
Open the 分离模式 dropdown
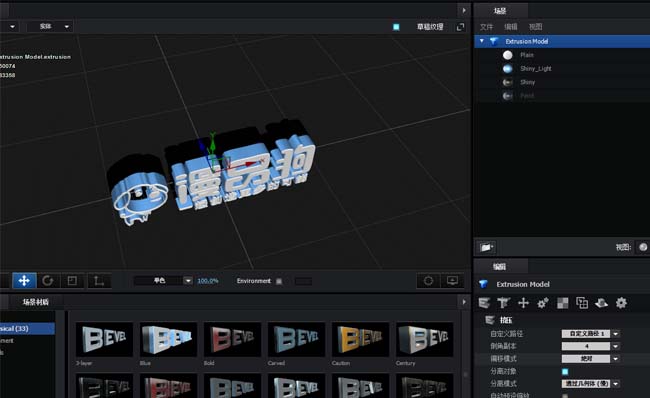[616, 384]
